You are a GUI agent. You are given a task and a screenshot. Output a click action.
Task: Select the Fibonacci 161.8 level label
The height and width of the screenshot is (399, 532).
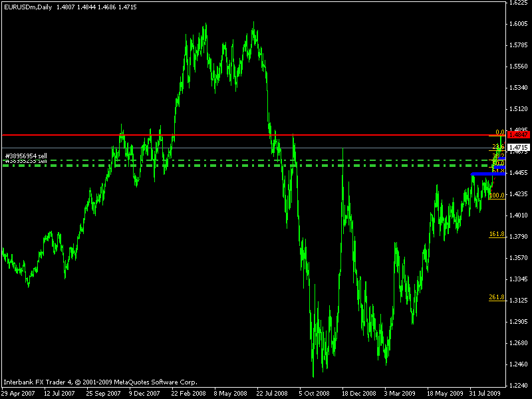[x=496, y=234]
